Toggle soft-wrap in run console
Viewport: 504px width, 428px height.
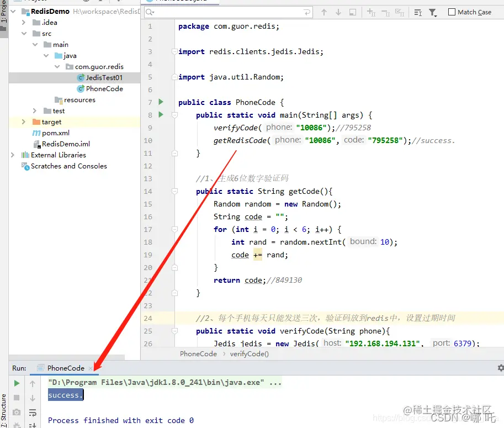coord(33,412)
